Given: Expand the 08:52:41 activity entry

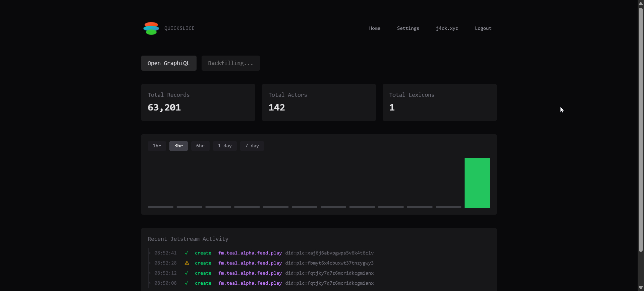Looking at the screenshot, I should click(x=150, y=253).
